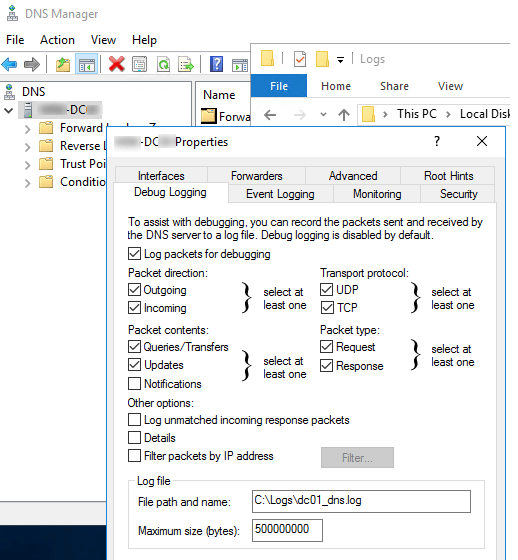
Task: Switch to the Event Logging tab
Action: (x=280, y=194)
